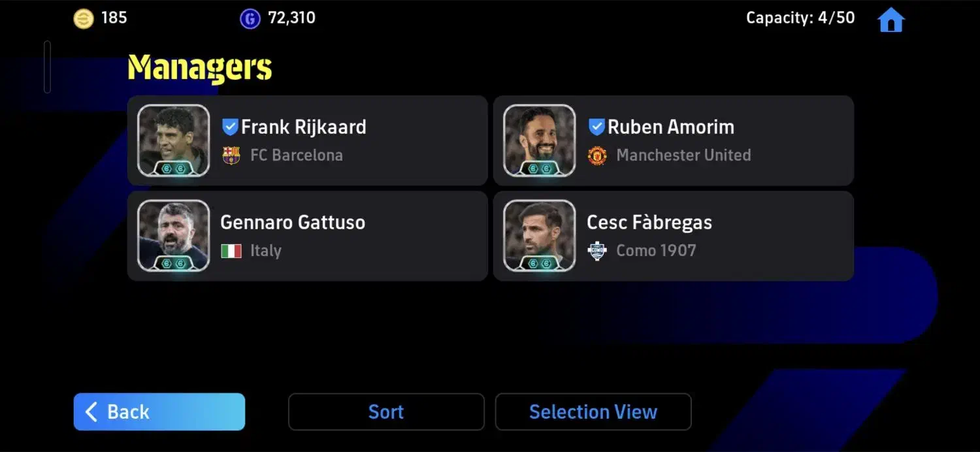Screen dimensions: 980x452
Task: Select the Cesc Fàbregas manager name
Action: 649,222
